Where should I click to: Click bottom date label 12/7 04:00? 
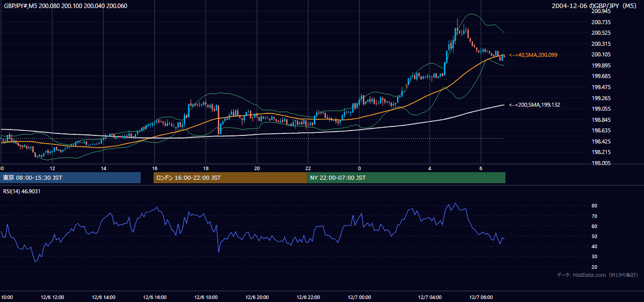pyautogui.click(x=430, y=297)
